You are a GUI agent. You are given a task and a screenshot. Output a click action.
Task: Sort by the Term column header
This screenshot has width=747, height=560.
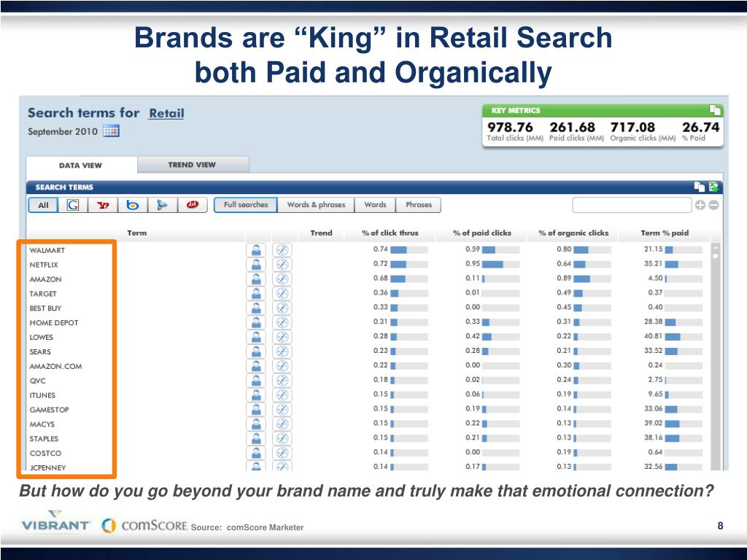(136, 233)
